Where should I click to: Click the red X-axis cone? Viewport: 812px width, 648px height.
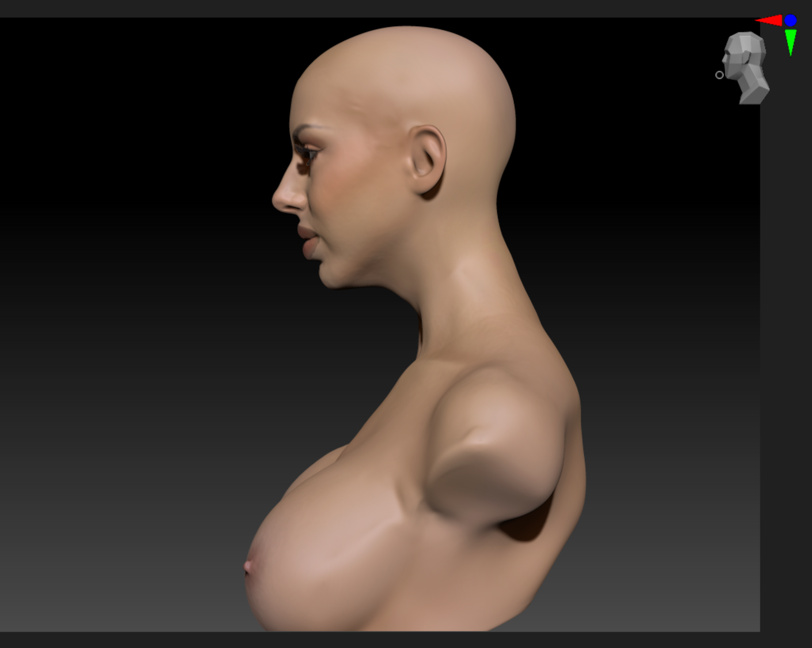(769, 20)
